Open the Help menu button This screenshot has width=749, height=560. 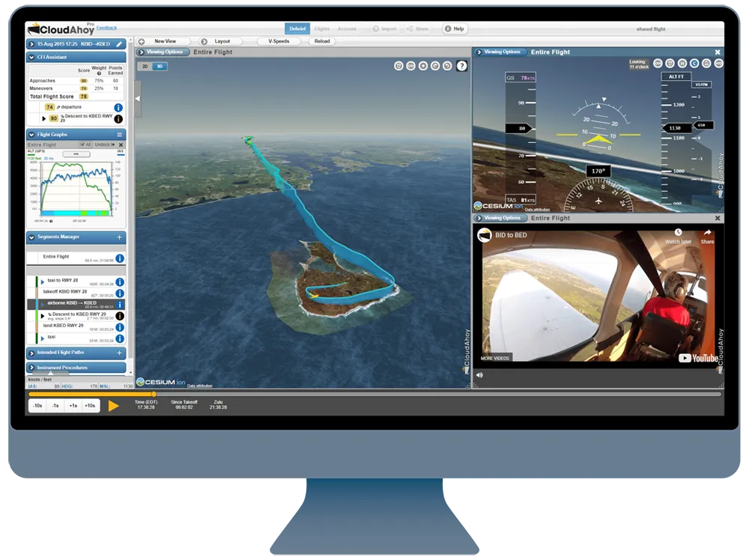[x=455, y=28]
